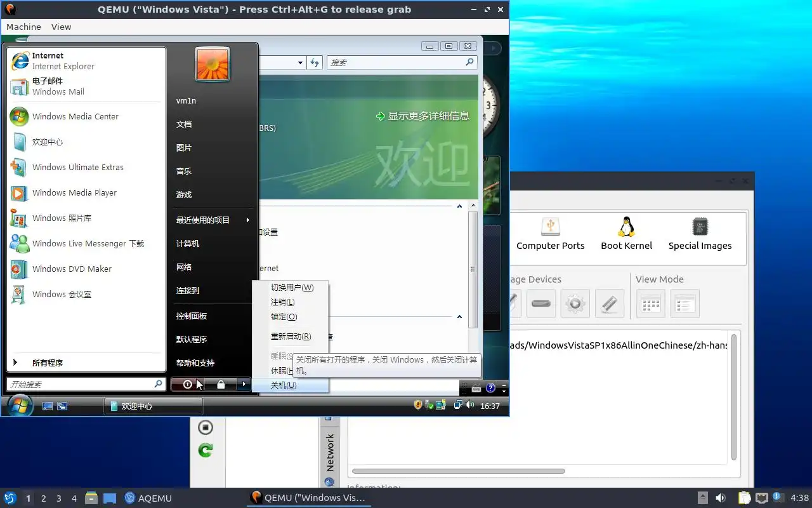
Task: Click the Vista Start orb
Action: pos(19,405)
